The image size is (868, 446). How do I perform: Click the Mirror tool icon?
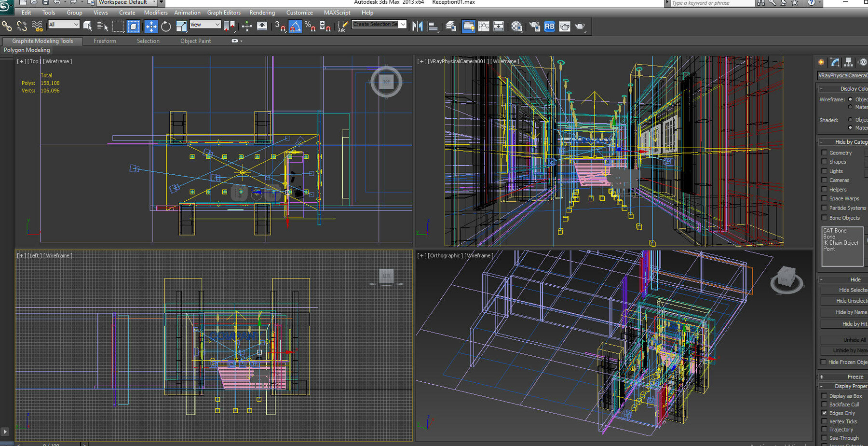pos(418,27)
